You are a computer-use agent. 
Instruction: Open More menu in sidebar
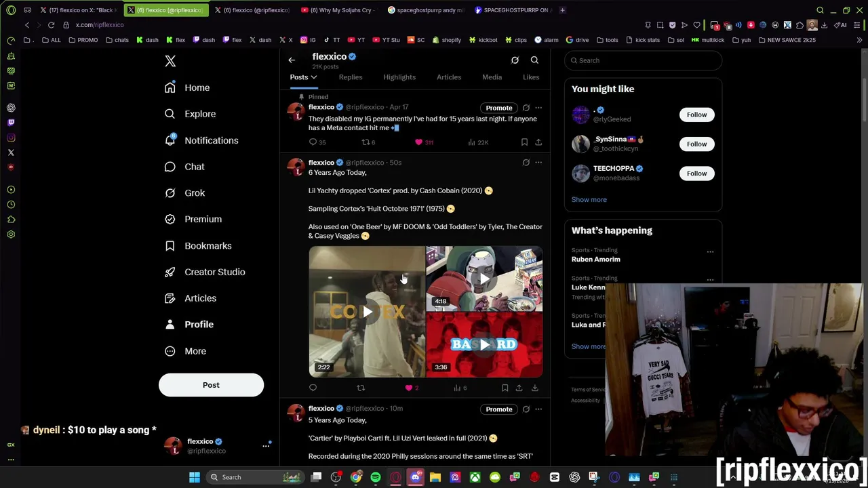[x=185, y=351]
